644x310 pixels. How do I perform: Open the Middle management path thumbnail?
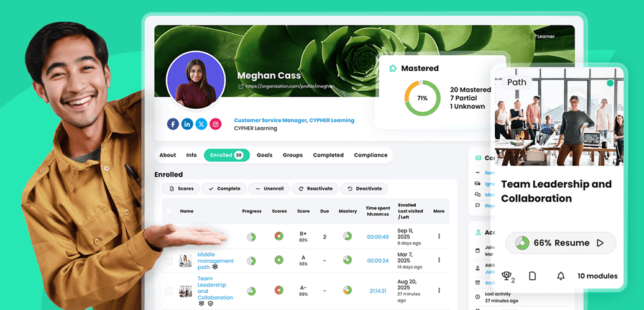tap(185, 261)
